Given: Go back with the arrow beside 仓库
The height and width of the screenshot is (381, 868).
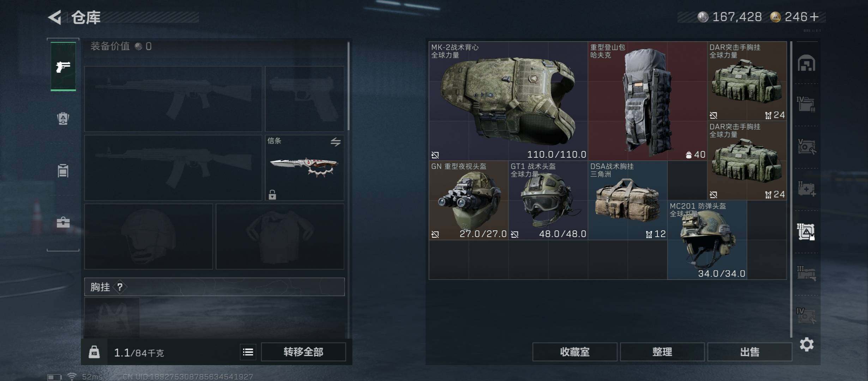Looking at the screenshot, I should click(55, 17).
